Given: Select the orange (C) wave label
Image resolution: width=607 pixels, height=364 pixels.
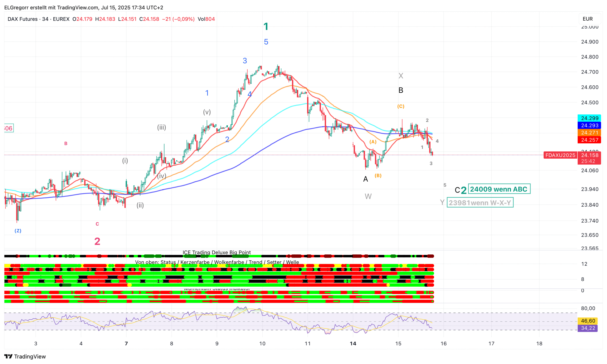Looking at the screenshot, I should coord(400,106).
